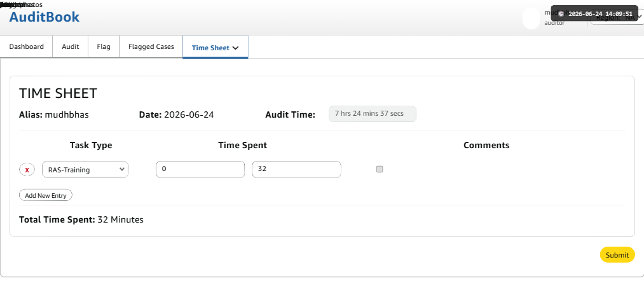Switch to the Dashboard tab
The height and width of the screenshot is (290, 644).
pyautogui.click(x=26, y=47)
